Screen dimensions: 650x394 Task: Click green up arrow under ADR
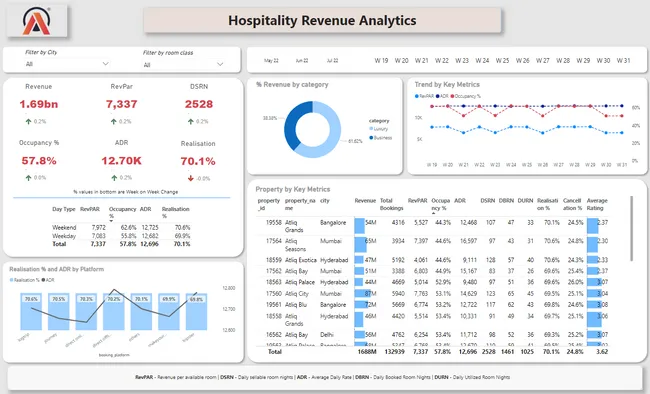pos(114,178)
